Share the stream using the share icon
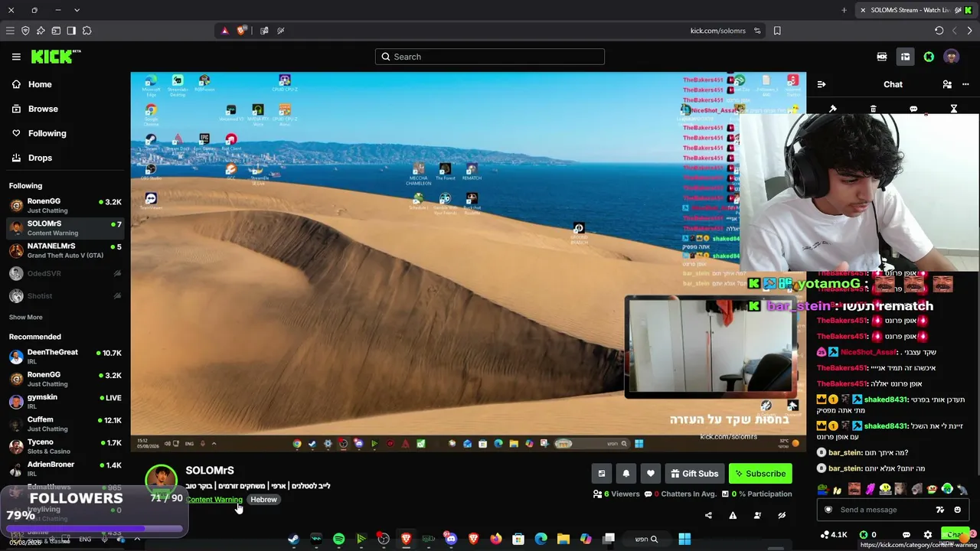Screen dimensions: 980x551 (708, 516)
